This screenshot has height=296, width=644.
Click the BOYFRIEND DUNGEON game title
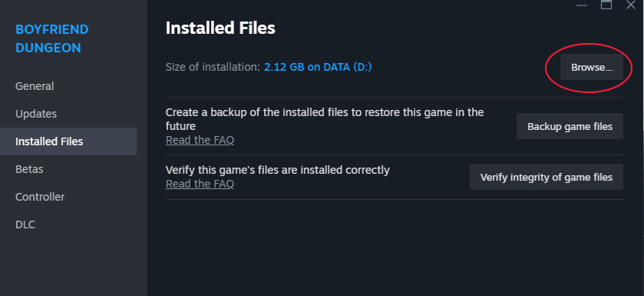point(51,38)
